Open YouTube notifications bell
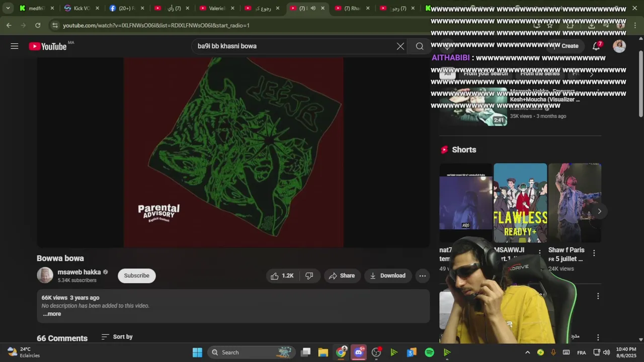 [x=596, y=46]
